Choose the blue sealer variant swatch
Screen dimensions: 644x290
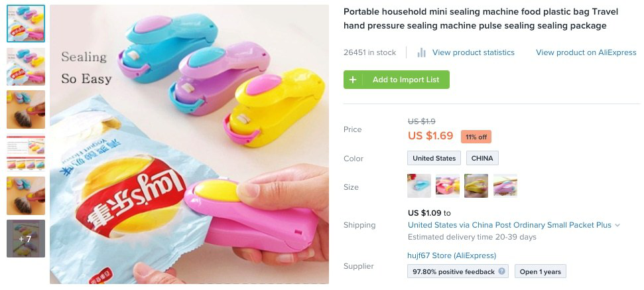(x=419, y=186)
